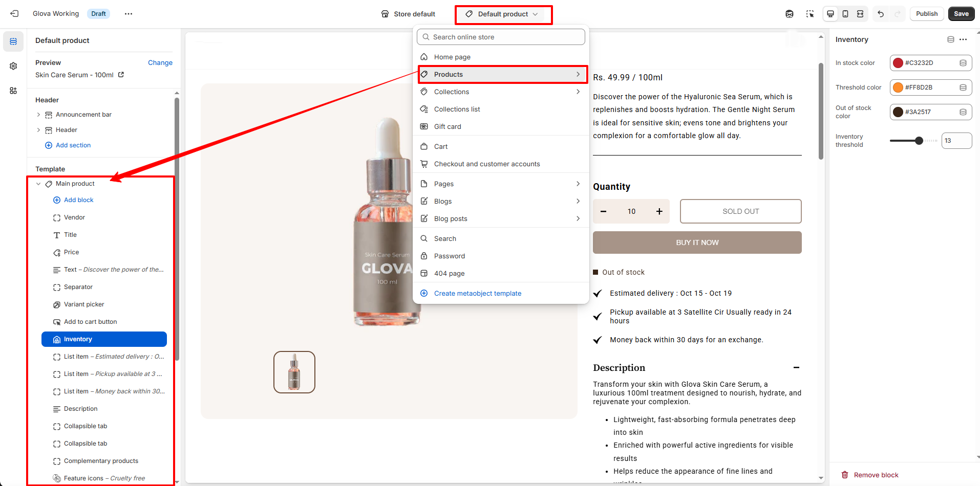The height and width of the screenshot is (486, 980).
Task: Open the more actions menu beside Draft
Action: tap(129, 14)
